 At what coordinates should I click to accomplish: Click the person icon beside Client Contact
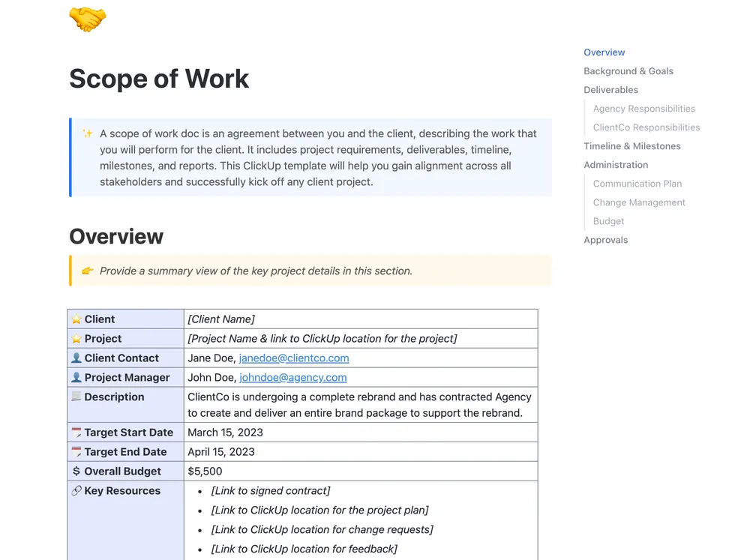[x=76, y=358]
